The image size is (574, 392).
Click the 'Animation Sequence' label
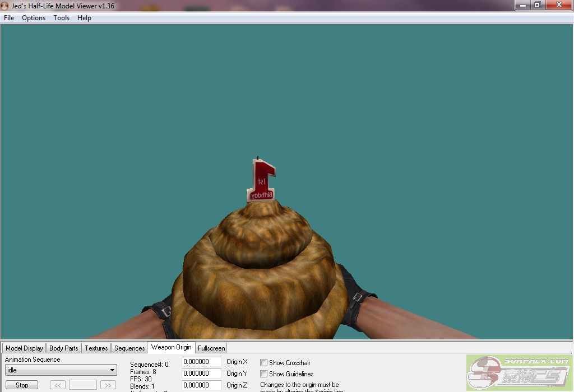[33, 360]
